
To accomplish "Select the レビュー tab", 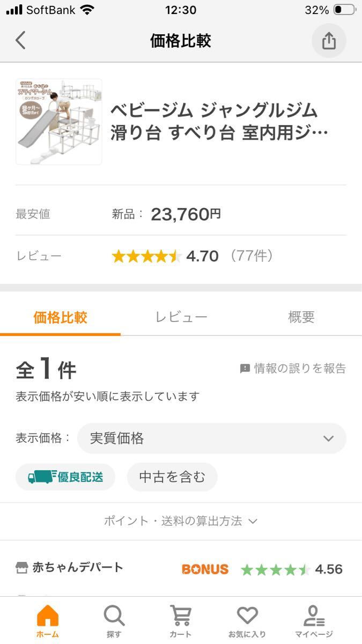I will tap(181, 317).
